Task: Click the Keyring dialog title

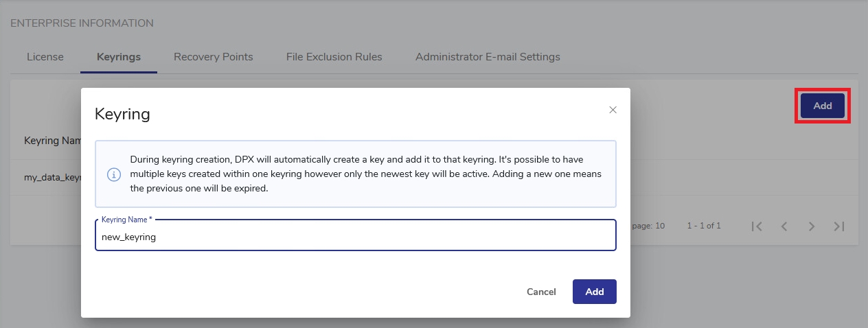Action: (x=122, y=114)
